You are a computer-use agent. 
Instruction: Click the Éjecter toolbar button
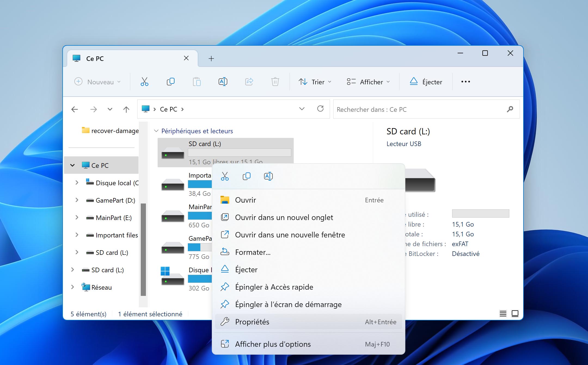coord(426,82)
